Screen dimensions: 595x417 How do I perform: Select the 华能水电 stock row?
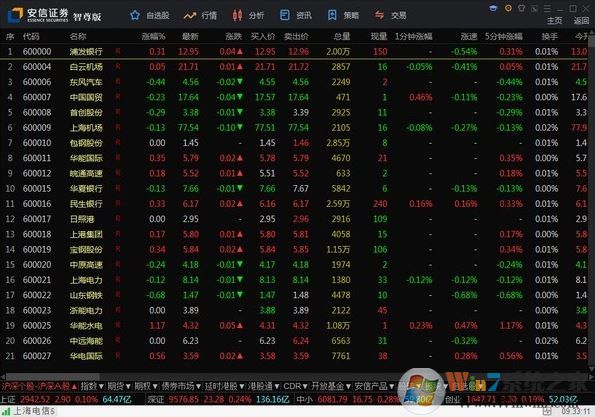[294, 326]
